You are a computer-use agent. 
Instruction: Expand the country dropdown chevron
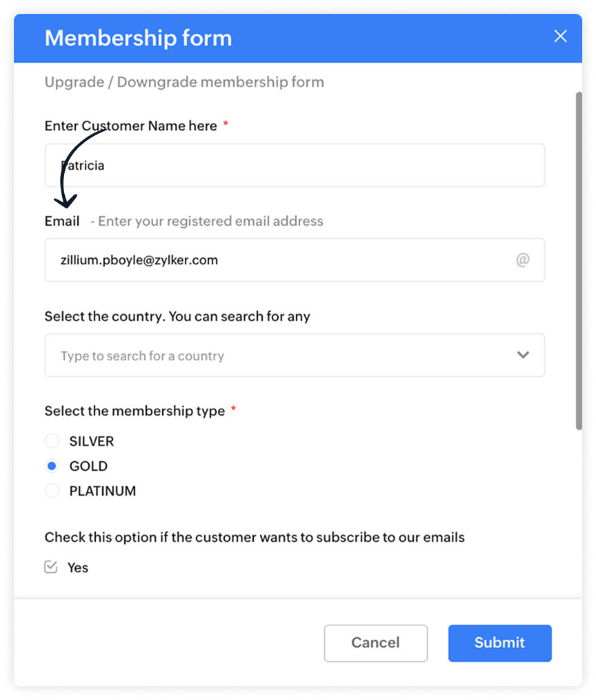coord(523,355)
